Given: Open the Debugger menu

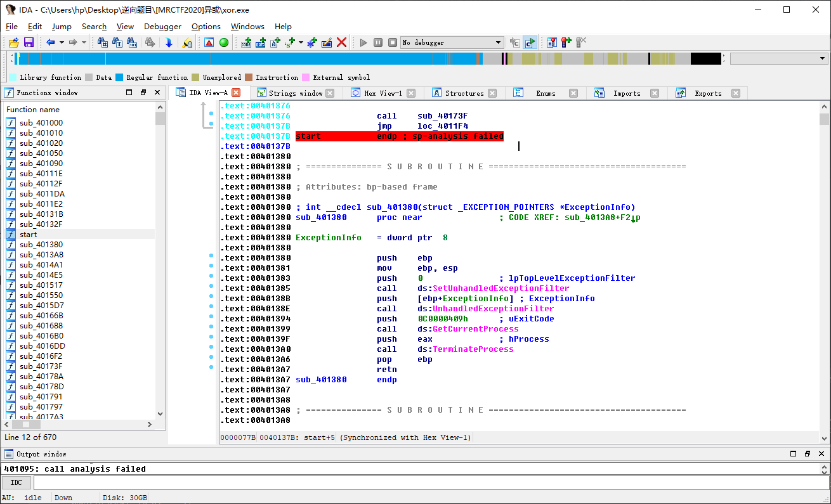Looking at the screenshot, I should point(162,27).
